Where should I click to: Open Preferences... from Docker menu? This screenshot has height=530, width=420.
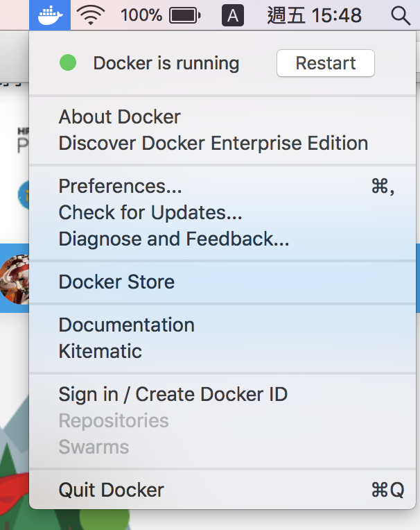click(121, 186)
